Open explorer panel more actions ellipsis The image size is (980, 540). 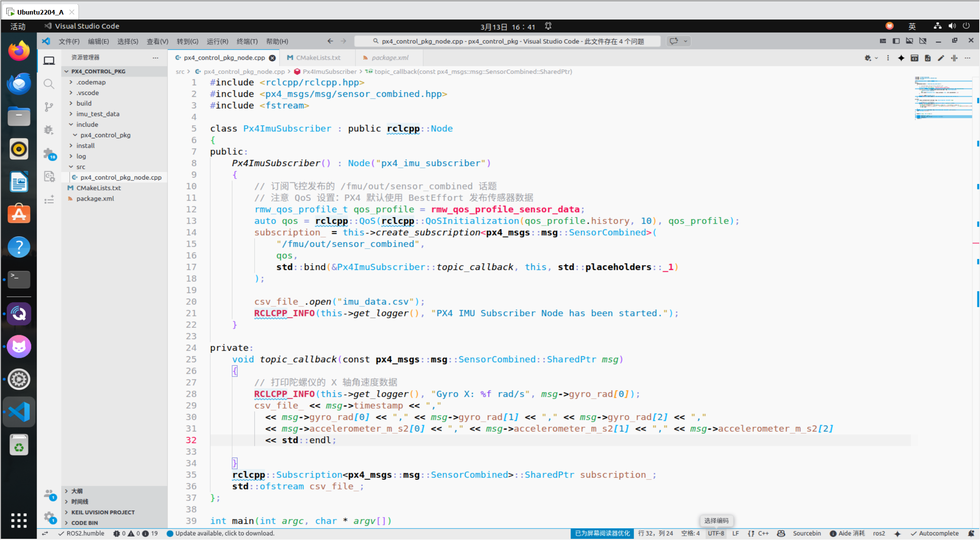tap(155, 57)
